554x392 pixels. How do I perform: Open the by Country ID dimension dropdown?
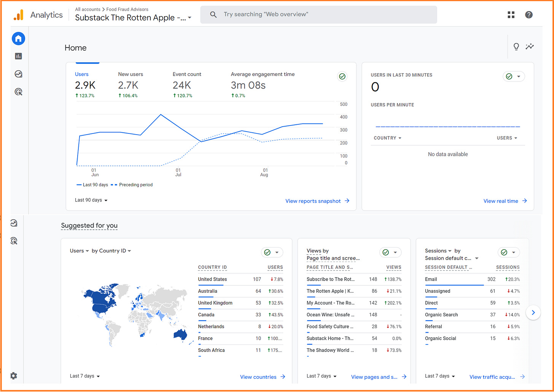pyautogui.click(x=111, y=251)
